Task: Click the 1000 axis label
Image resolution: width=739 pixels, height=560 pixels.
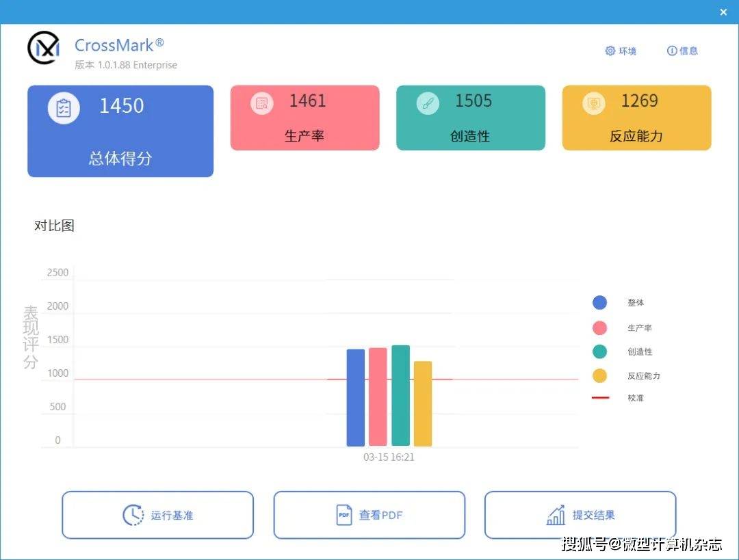Action: tap(57, 373)
